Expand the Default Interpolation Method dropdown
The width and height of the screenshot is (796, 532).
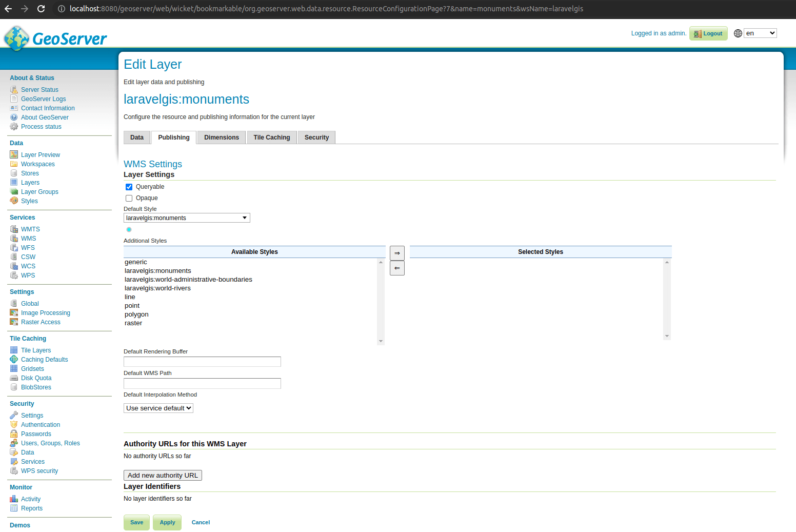coord(158,408)
